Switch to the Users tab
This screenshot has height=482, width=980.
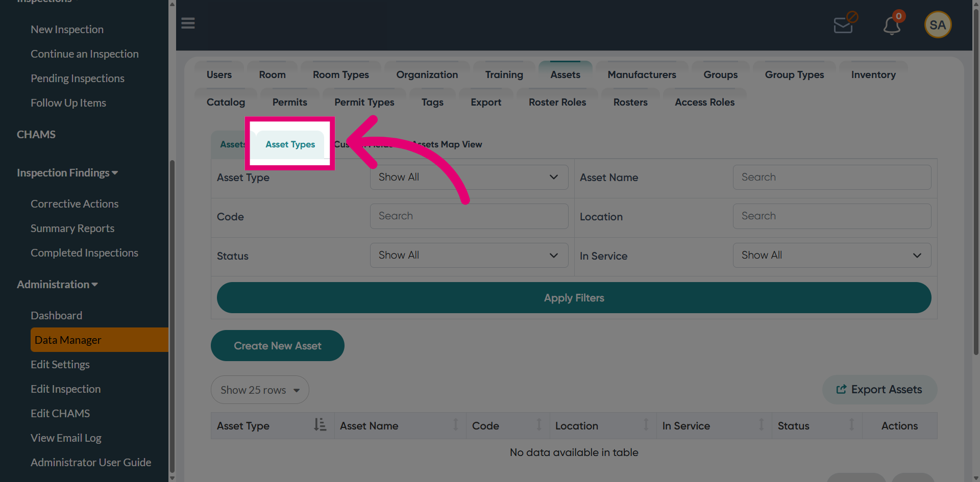pos(219,74)
